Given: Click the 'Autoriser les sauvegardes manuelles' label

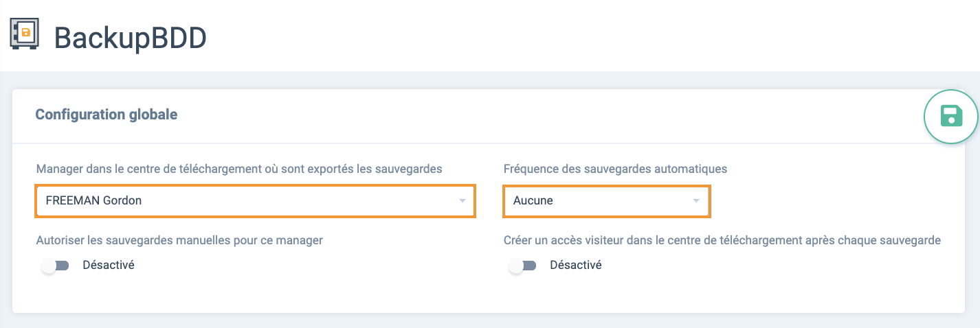Looking at the screenshot, I should pos(179,240).
